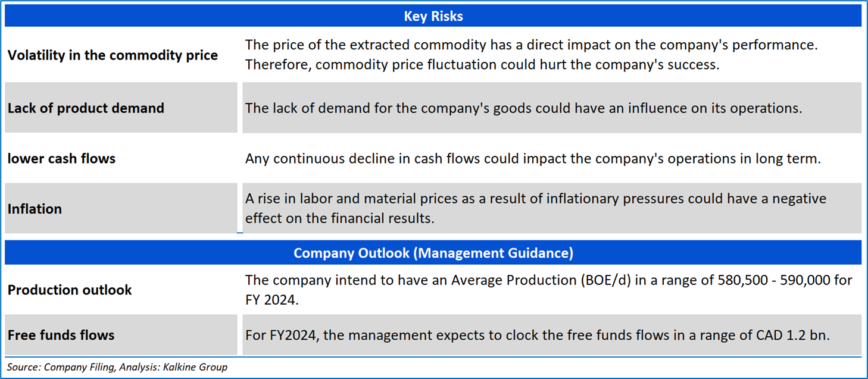Click the Company Outlook (Management Guidance) header

433,253
